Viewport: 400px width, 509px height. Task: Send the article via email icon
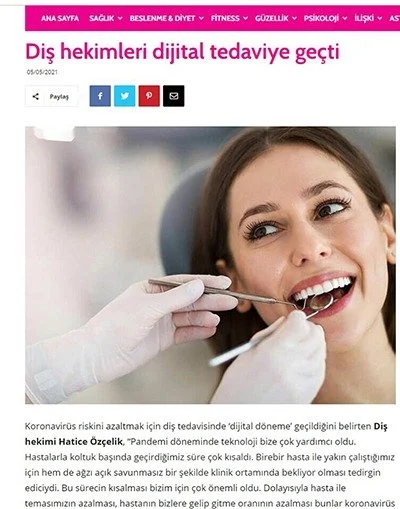coord(174,96)
